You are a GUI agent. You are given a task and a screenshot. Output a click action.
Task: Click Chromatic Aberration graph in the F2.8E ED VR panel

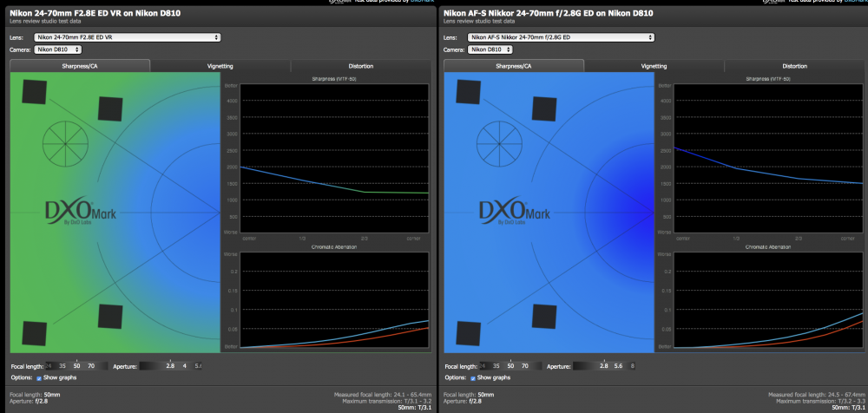pos(334,300)
